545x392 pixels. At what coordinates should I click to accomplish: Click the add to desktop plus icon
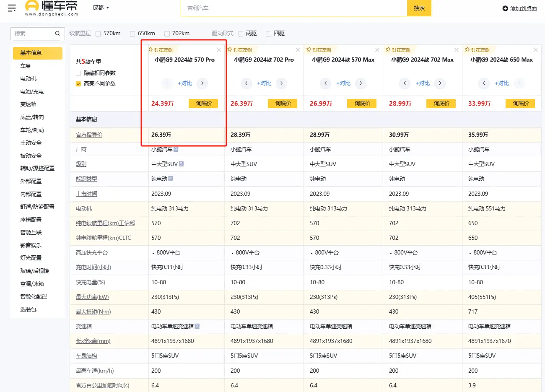click(x=505, y=8)
